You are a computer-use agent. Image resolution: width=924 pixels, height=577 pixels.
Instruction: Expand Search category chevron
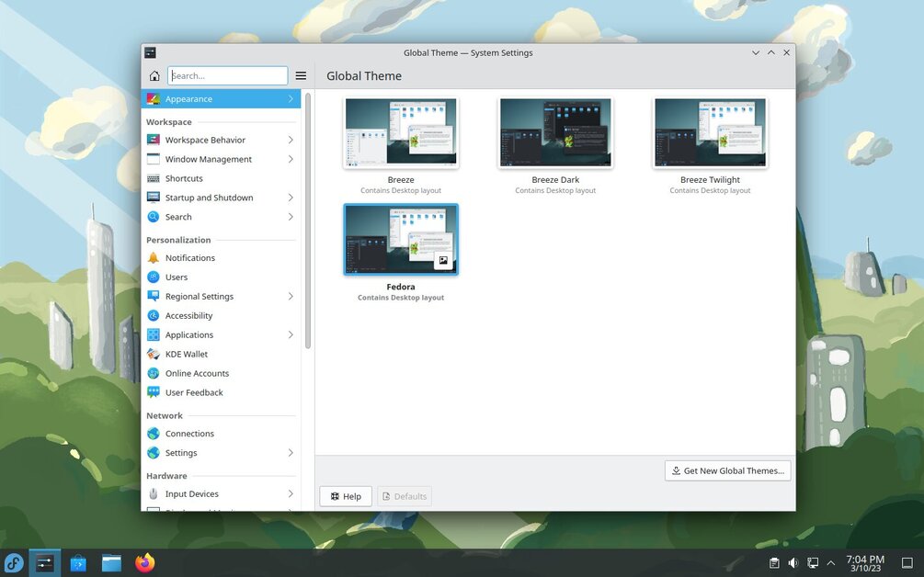(x=291, y=217)
